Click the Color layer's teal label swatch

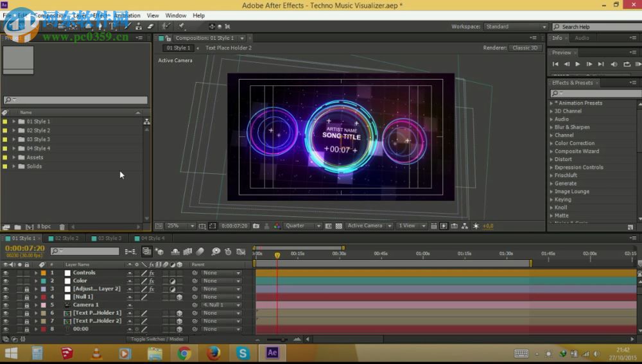44,281
